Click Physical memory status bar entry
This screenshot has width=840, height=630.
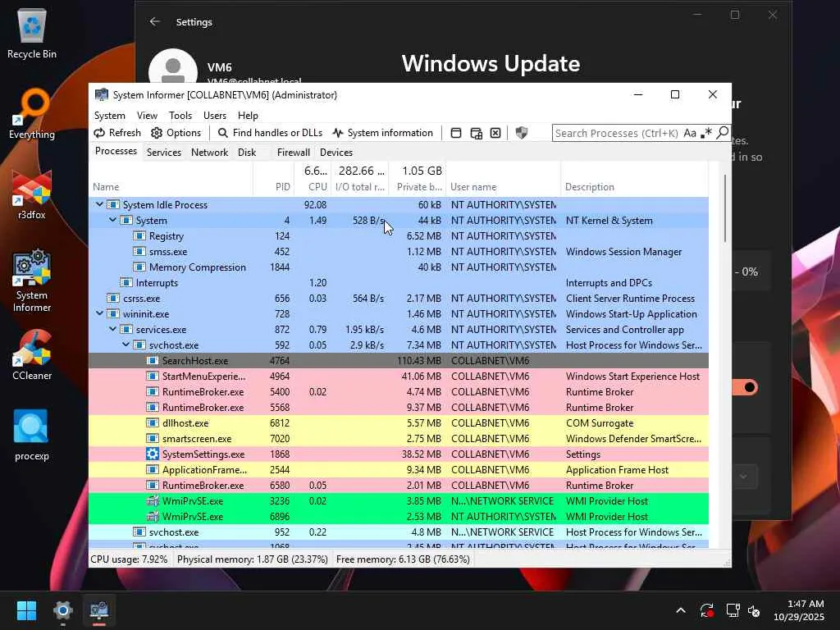coord(253,559)
